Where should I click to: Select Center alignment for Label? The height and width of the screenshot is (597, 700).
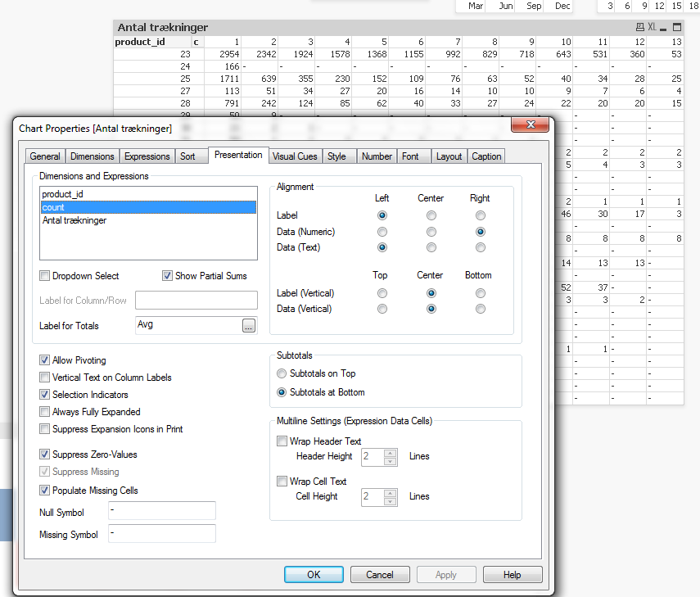pos(431,215)
